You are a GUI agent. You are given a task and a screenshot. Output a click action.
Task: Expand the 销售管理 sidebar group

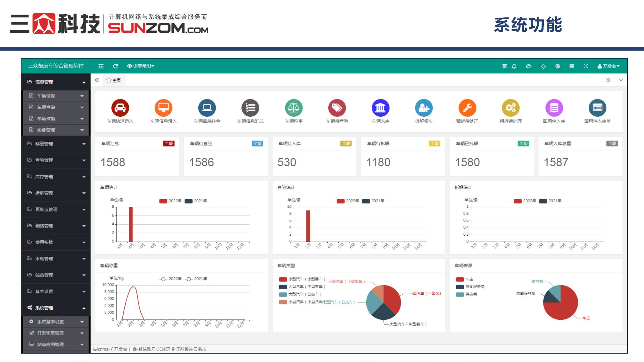(56, 226)
